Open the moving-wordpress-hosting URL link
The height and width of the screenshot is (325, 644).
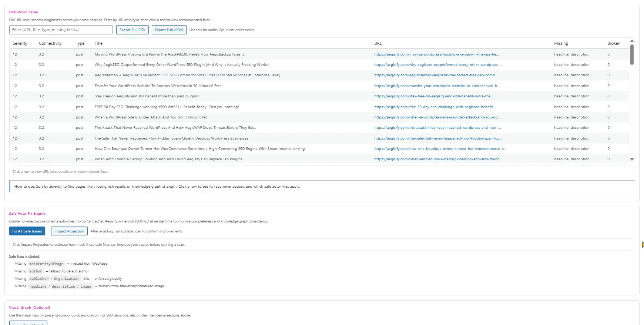436,54
